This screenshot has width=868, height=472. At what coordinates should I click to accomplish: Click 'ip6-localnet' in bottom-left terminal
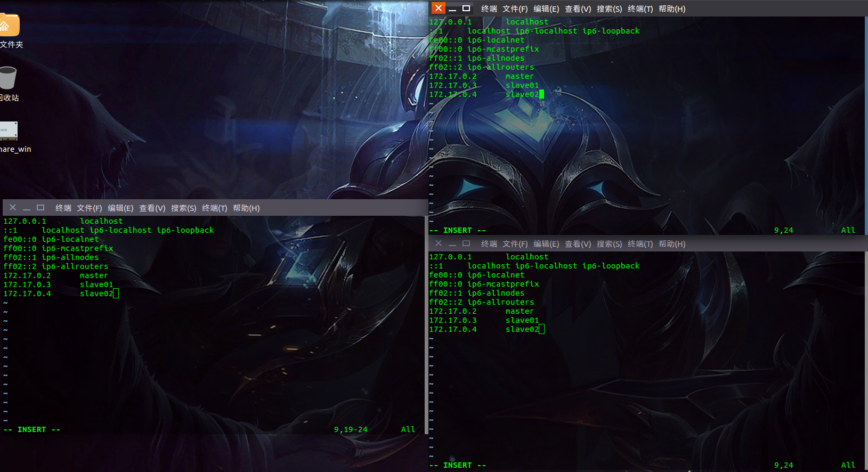pos(70,239)
